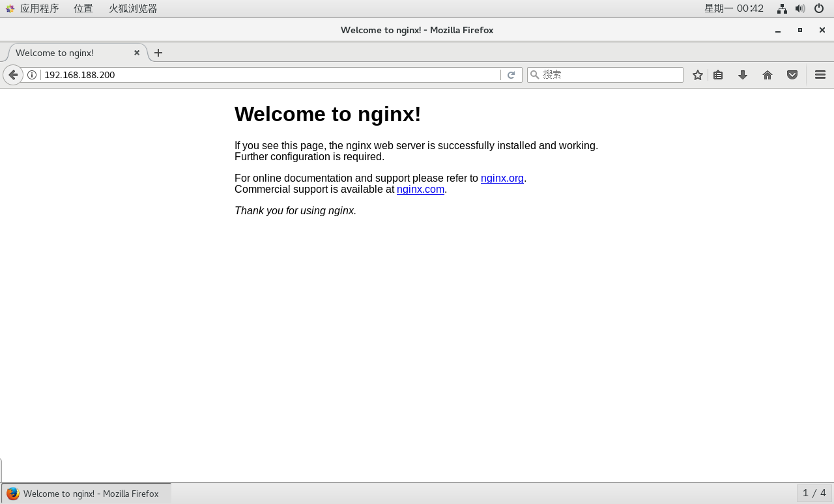The height and width of the screenshot is (504, 834).
Task: Open the nginx.com link
Action: coord(420,189)
